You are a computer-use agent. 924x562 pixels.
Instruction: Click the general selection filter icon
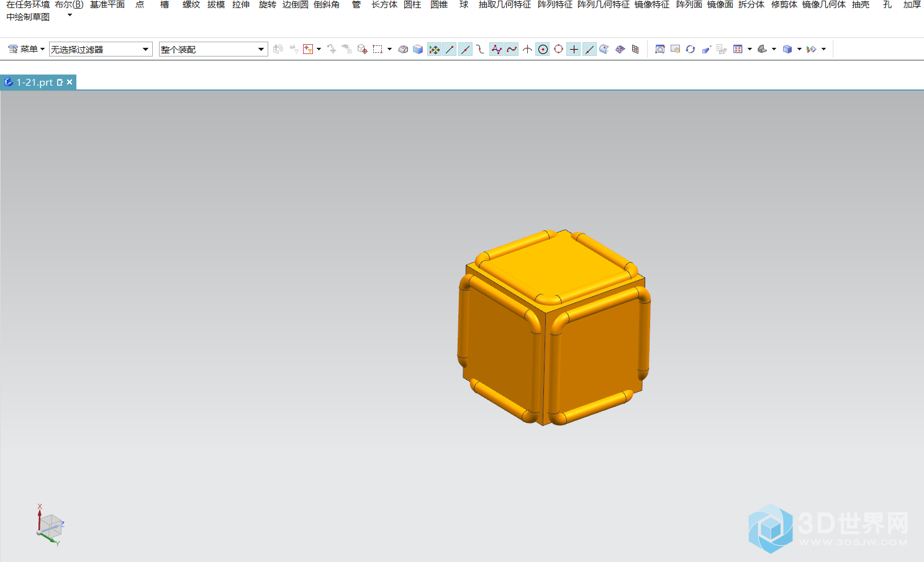[308, 49]
